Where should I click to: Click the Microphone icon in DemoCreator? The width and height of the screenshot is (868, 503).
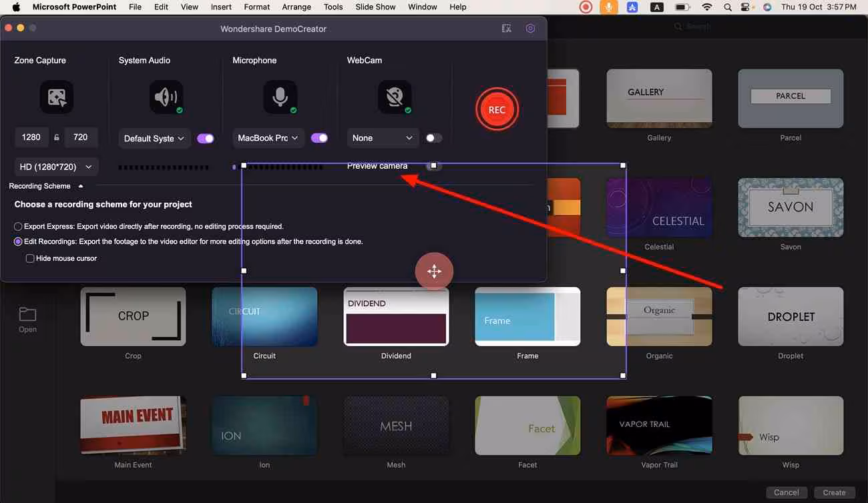pos(280,97)
